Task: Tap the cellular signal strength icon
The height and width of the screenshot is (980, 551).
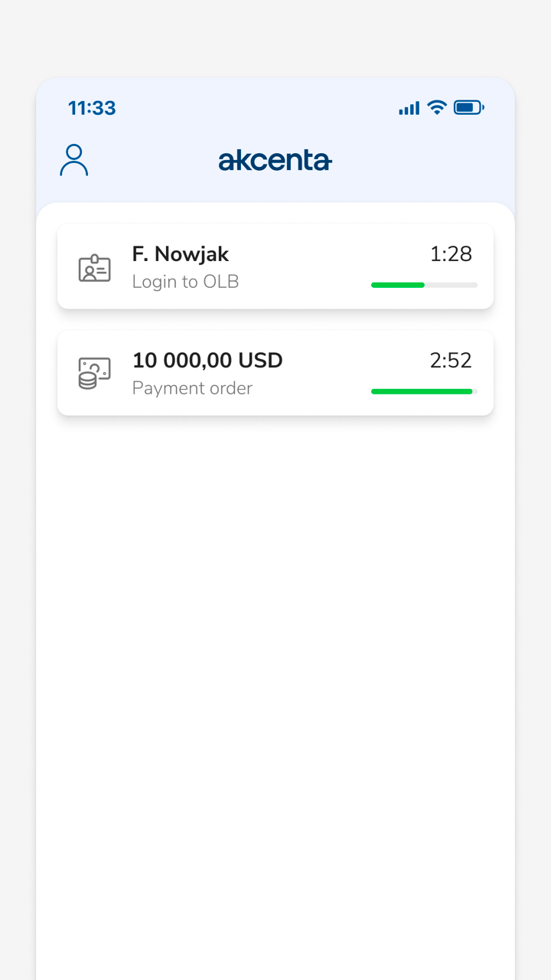Action: [409, 109]
